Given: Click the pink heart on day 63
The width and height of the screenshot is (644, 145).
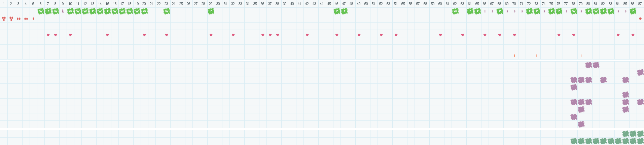Looking at the screenshot, I should [x=463, y=35].
